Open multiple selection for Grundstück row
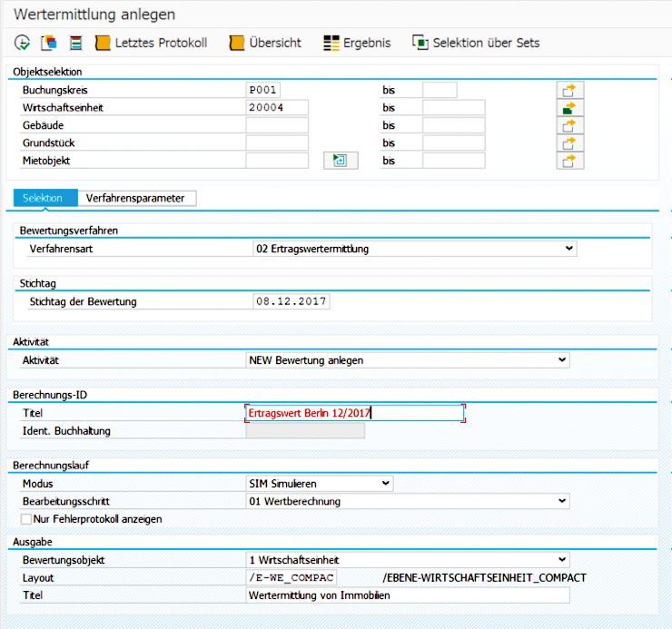 [569, 143]
